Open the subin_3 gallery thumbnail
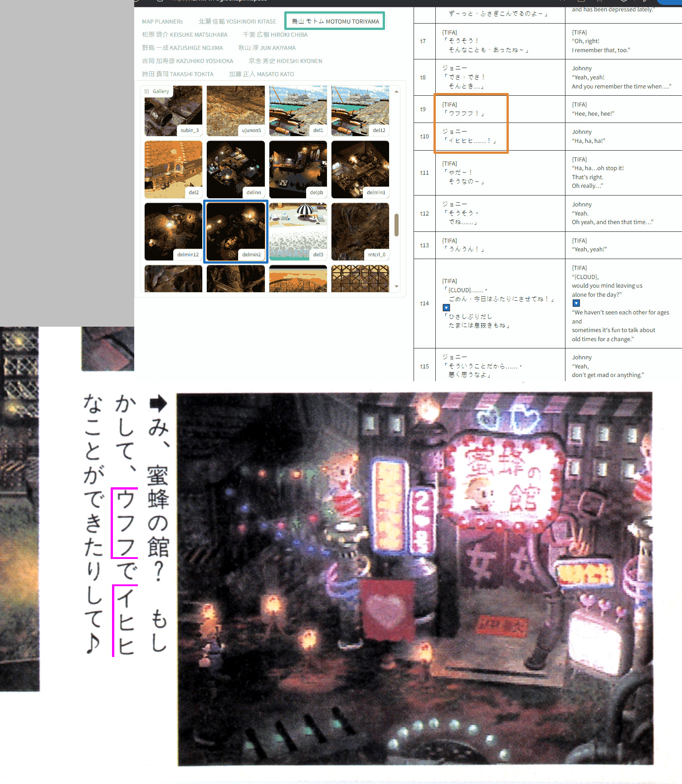Viewport: 682px width, 784px height. click(173, 111)
